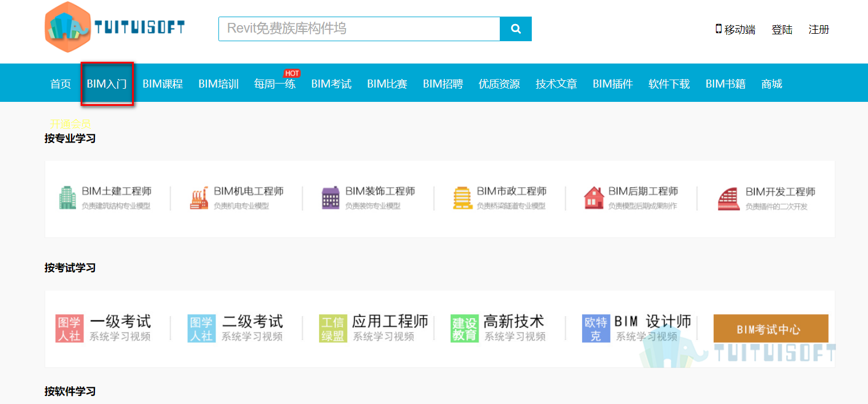Open the 优质资源 nav item

[x=499, y=84]
